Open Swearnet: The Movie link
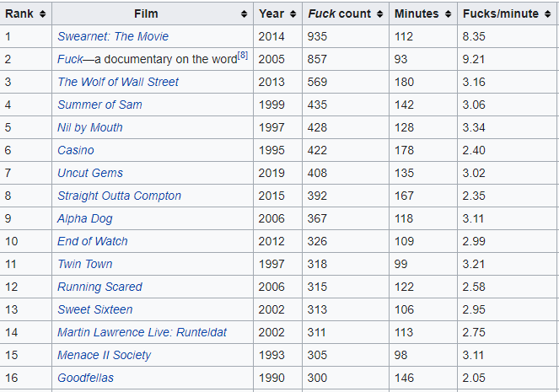 coord(113,36)
